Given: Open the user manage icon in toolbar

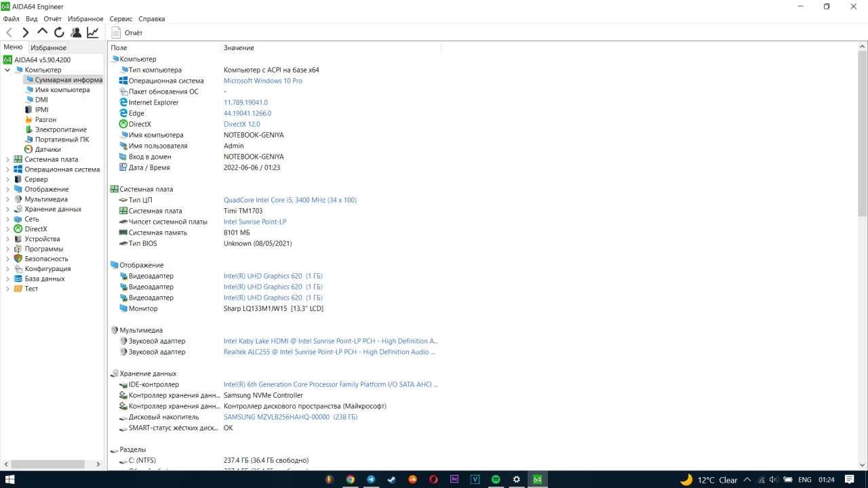Looking at the screenshot, I should click(76, 33).
